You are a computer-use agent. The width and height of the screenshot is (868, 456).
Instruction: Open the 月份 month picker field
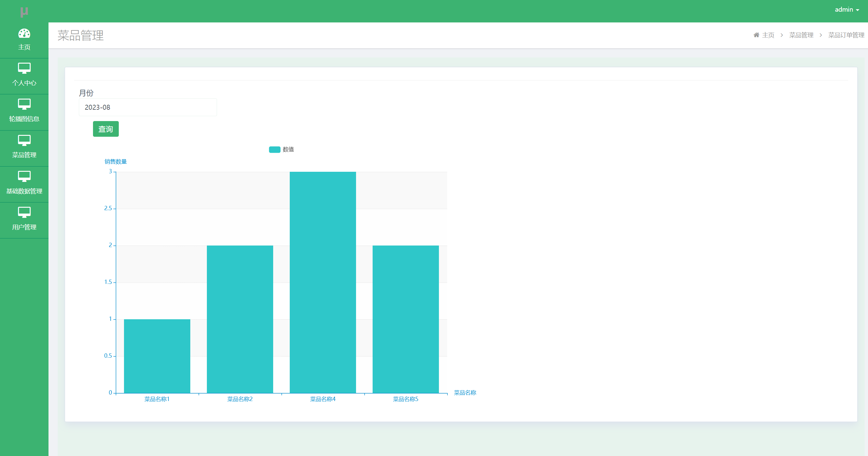click(148, 107)
